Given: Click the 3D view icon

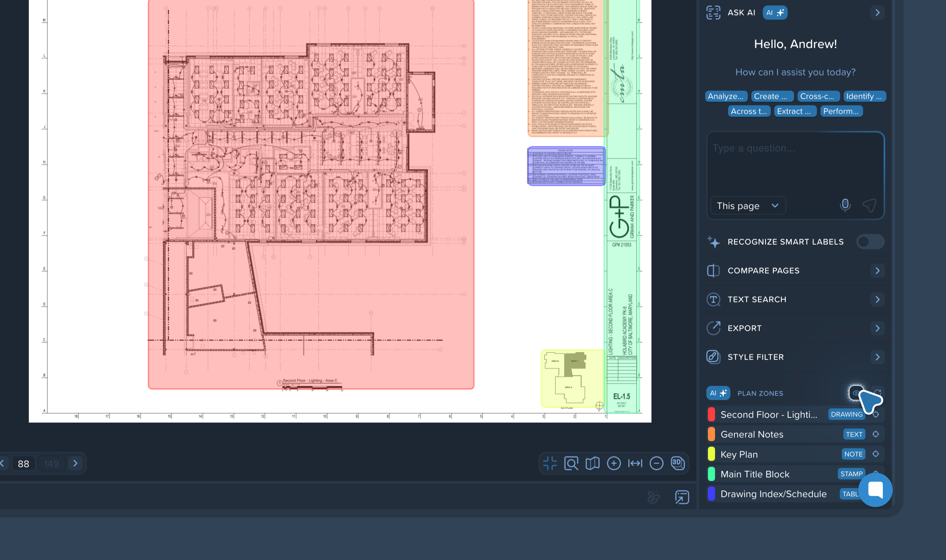Looking at the screenshot, I should [678, 463].
